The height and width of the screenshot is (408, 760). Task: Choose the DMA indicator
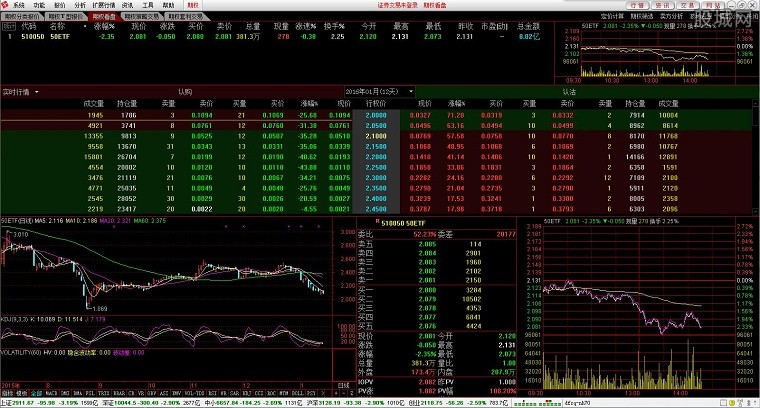(x=77, y=393)
